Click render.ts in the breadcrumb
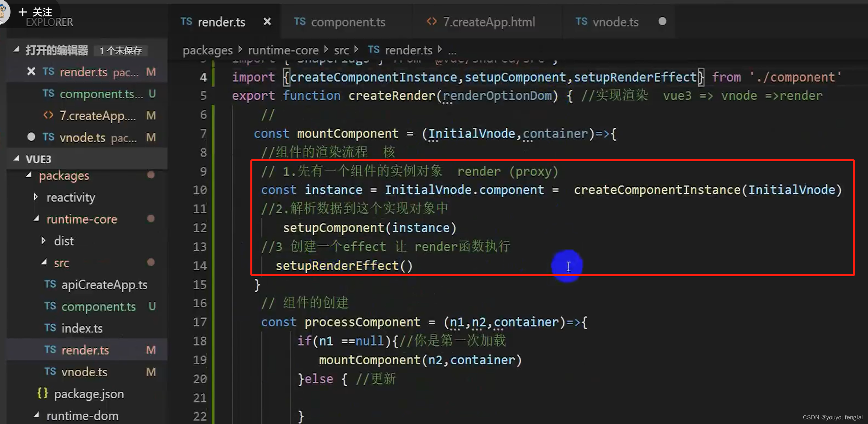 pos(408,50)
